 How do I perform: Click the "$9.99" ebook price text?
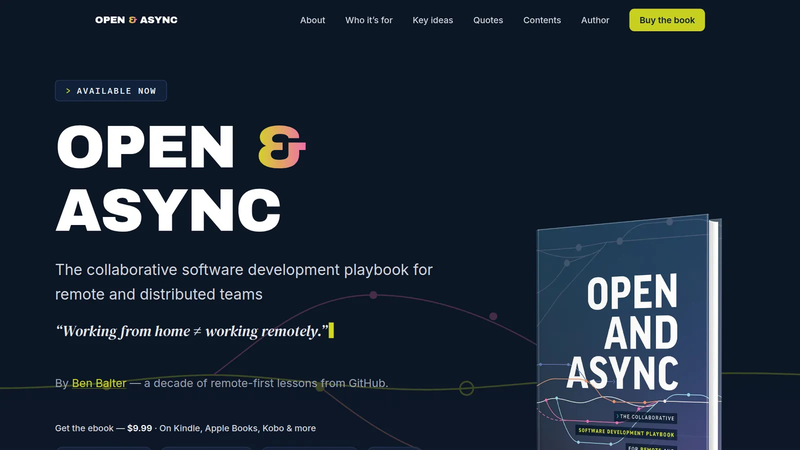[140, 428]
